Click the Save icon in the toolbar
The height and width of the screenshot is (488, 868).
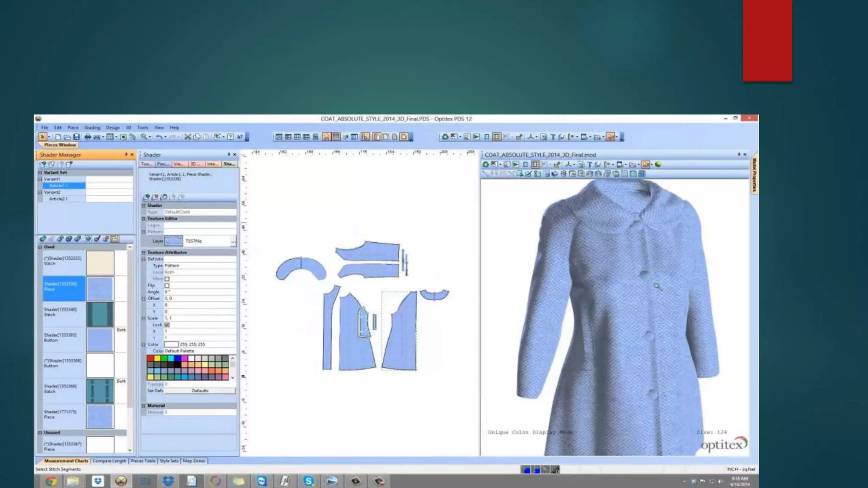pyautogui.click(x=76, y=137)
